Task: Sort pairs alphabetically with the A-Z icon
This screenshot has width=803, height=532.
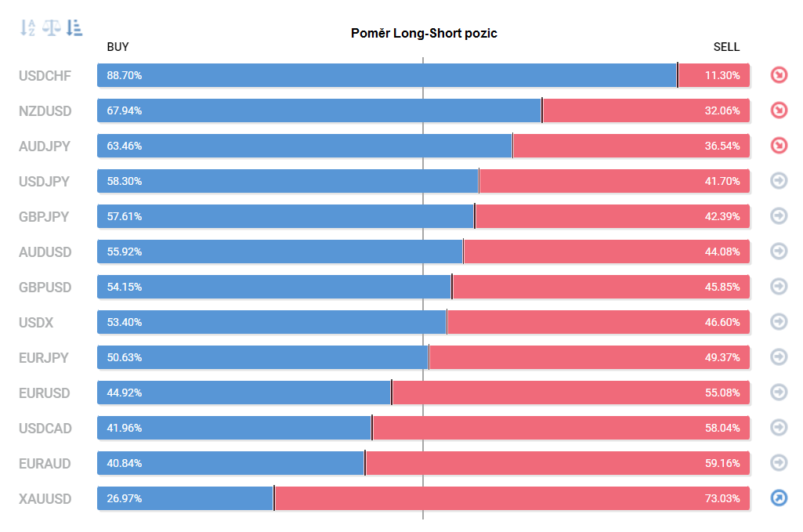Action: coord(27,27)
